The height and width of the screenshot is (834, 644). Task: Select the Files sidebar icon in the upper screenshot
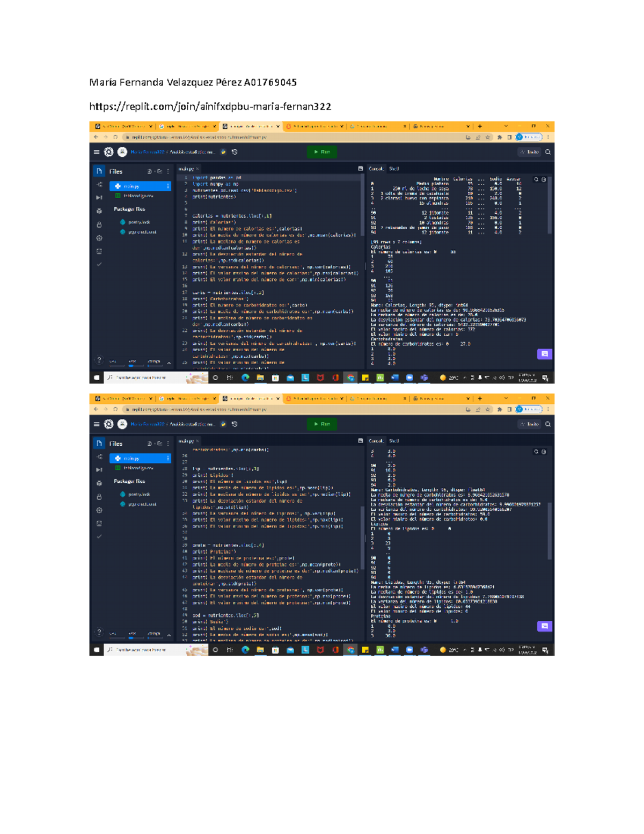[x=99, y=171]
